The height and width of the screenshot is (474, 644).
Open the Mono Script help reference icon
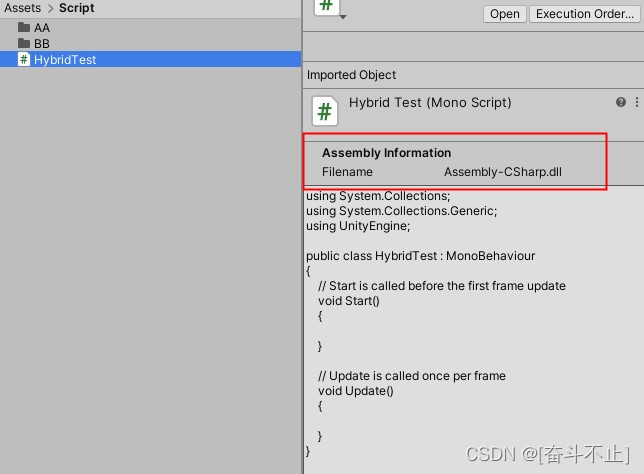[621, 102]
